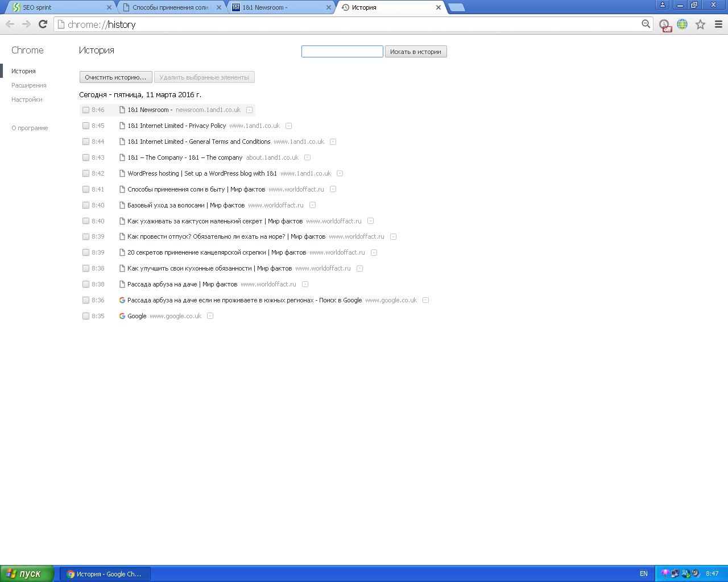Image resolution: width=728 pixels, height=582 pixels.
Task: Check the 8:42 WordPress hosting checkbox
Action: coord(86,173)
